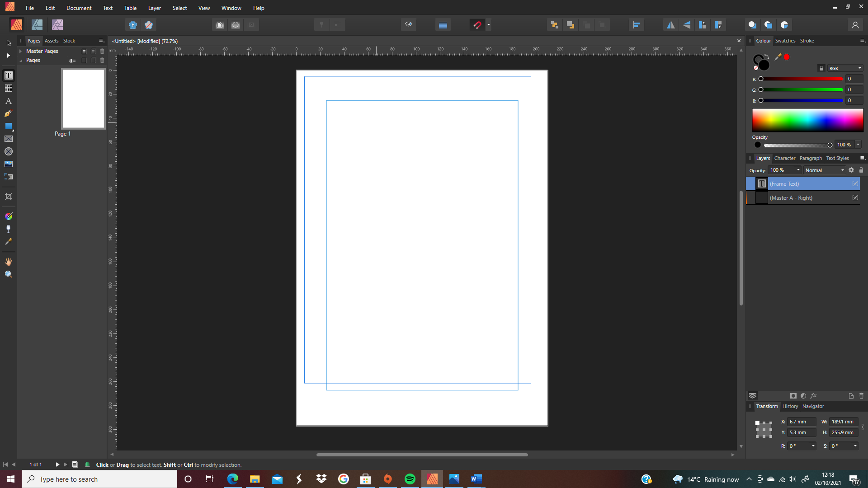Activate the Pen tool
The image size is (868, 488).
tap(9, 113)
